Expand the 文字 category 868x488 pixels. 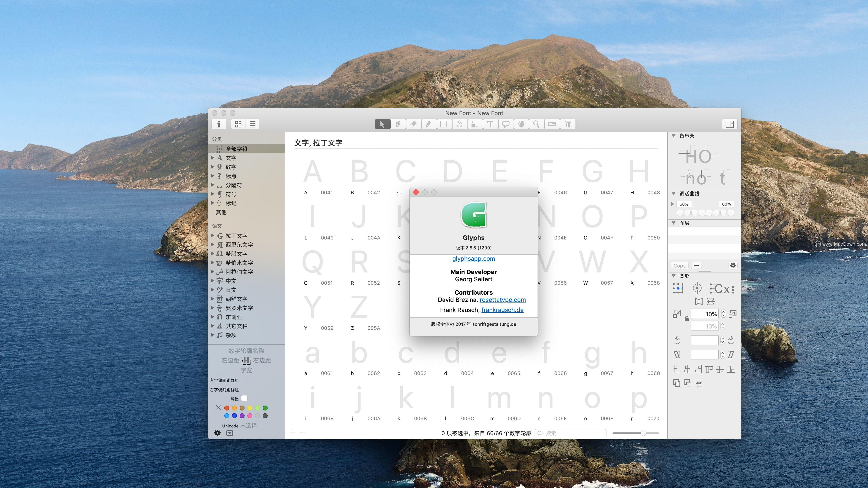click(x=213, y=158)
